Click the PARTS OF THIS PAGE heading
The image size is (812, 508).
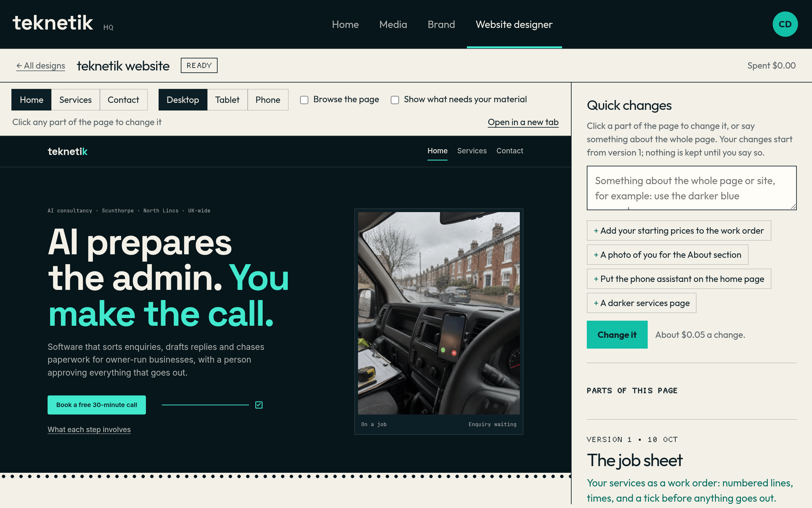point(632,391)
